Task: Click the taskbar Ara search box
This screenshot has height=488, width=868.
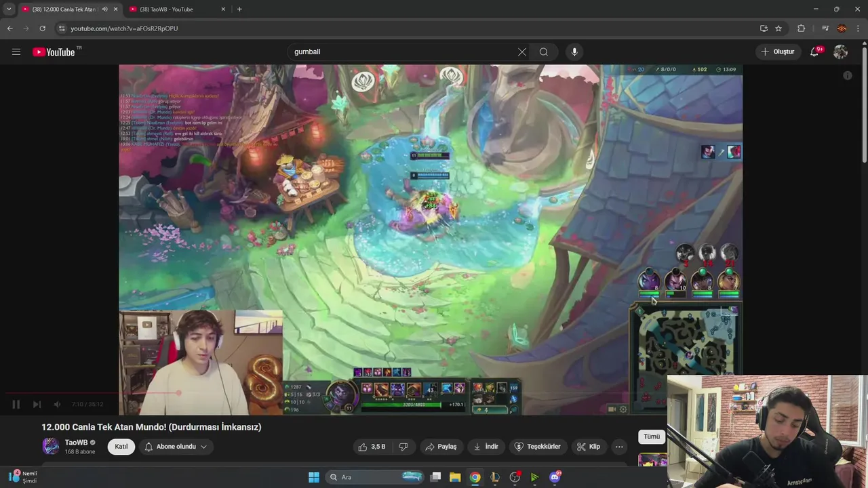Action: (x=374, y=477)
